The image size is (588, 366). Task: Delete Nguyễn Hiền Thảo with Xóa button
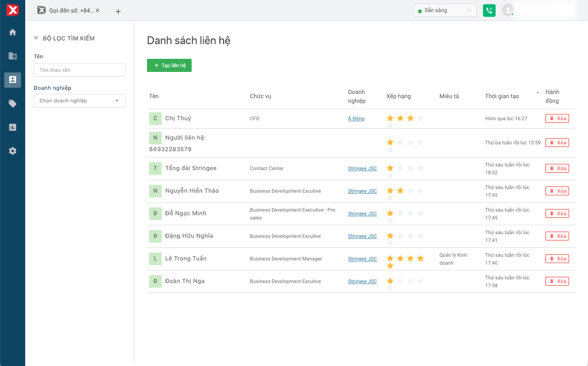tap(557, 191)
